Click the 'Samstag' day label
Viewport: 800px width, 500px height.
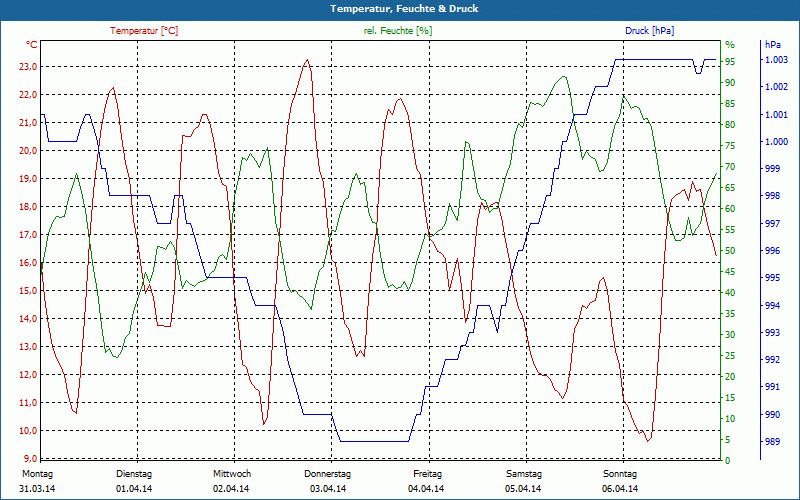523,474
